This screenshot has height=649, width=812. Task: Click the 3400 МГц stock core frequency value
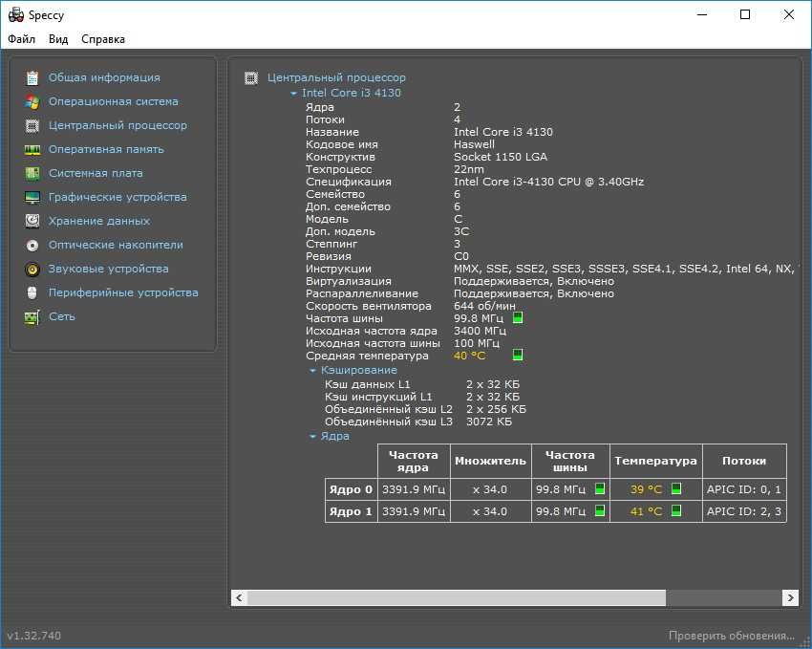coord(480,331)
